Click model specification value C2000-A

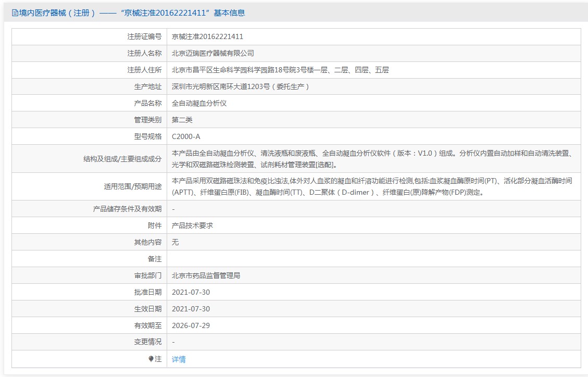(x=186, y=136)
